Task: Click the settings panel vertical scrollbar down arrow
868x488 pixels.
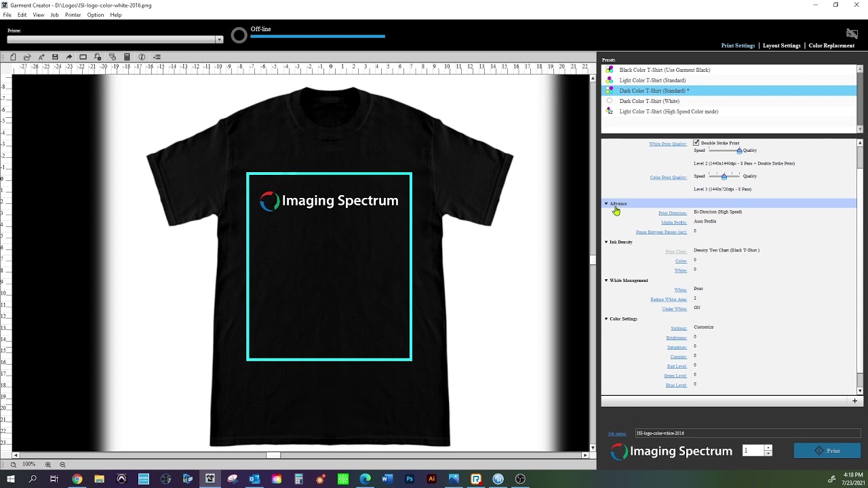Action: coord(861,391)
